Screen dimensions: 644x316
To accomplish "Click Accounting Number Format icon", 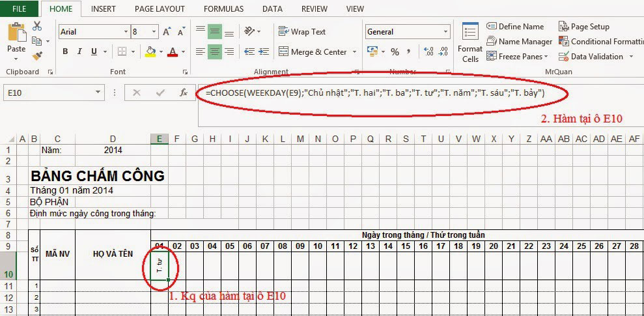I will click(372, 51).
